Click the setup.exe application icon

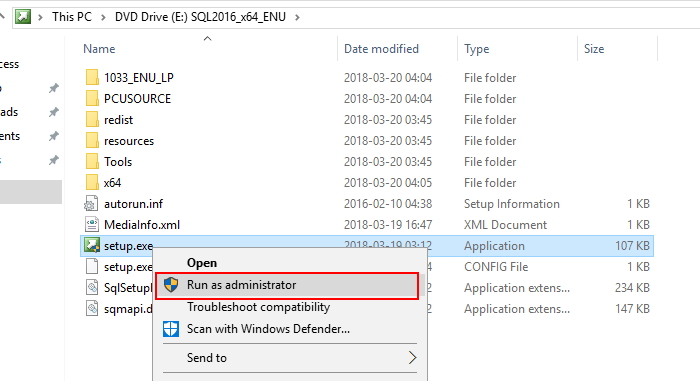click(x=92, y=245)
